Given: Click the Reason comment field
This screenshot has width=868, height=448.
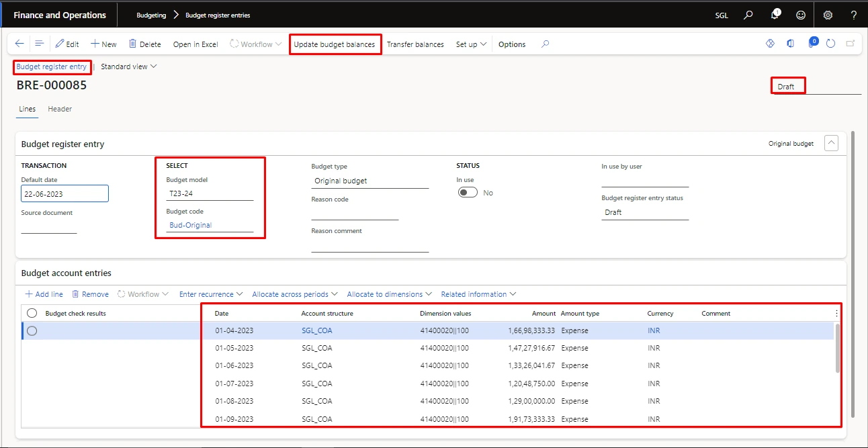Looking at the screenshot, I should (370, 244).
